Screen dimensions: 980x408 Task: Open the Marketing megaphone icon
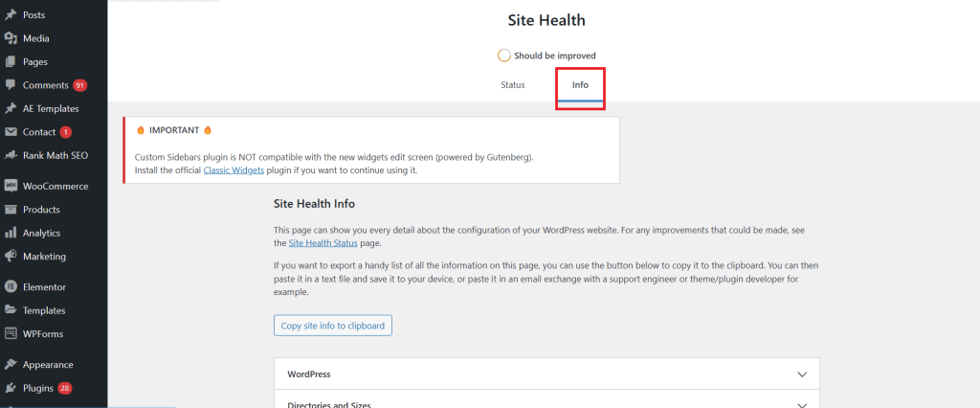[x=10, y=256]
